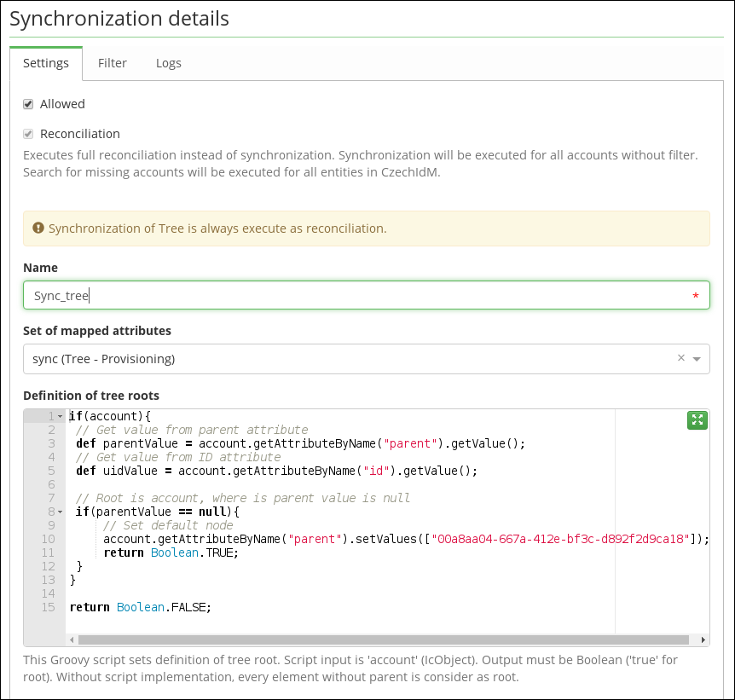Click left arrow of code editor scrollbar
735x700 pixels.
click(72, 640)
